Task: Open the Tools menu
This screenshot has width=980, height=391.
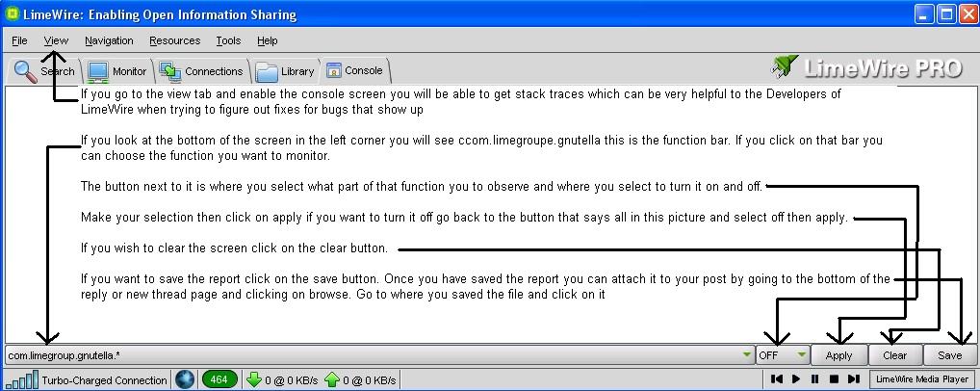Action: point(228,40)
